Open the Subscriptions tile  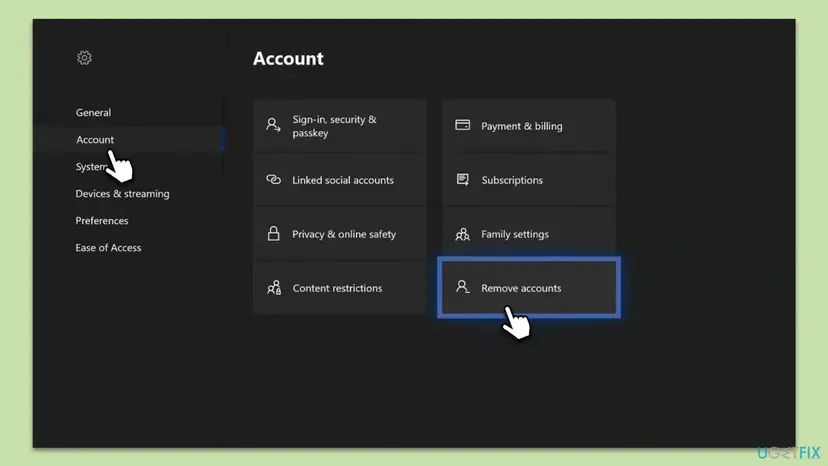[x=529, y=180]
